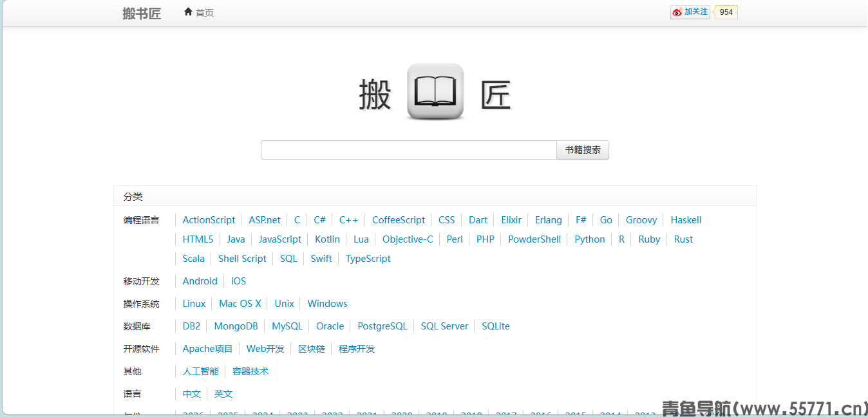Select the 容器技术 category

[250, 371]
